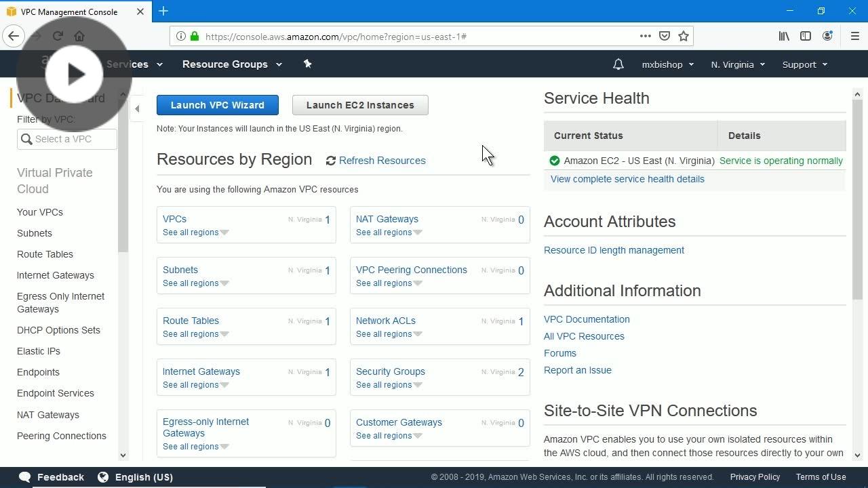Viewport: 868px width, 488px height.
Task: Click the video play button overlay
Action: tap(75, 75)
